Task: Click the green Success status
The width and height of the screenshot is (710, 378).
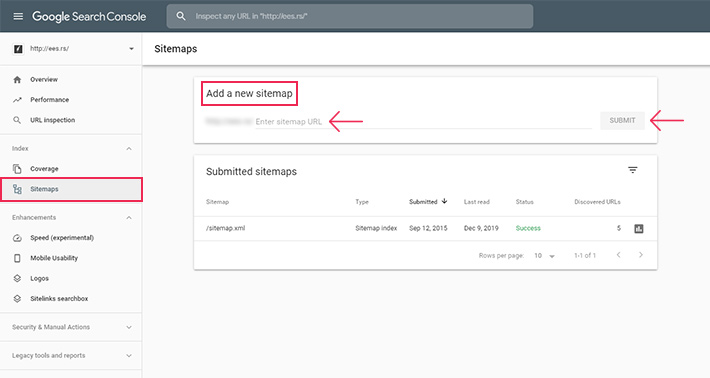Action: pyautogui.click(x=528, y=228)
